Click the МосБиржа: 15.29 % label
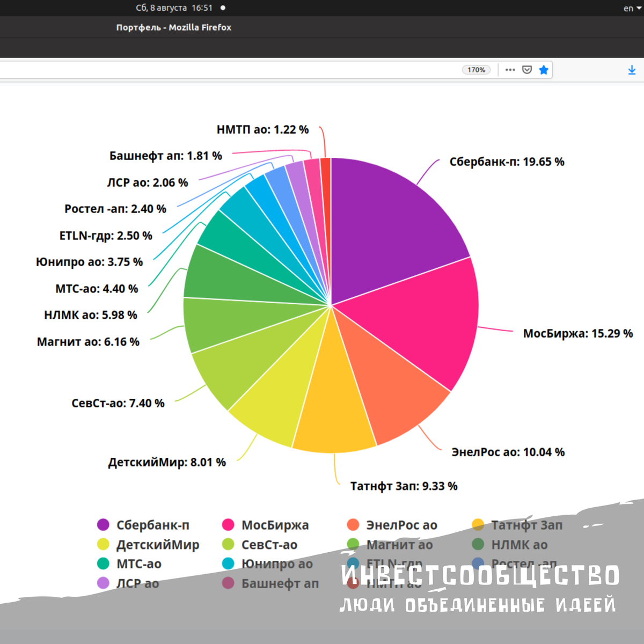The width and height of the screenshot is (644, 644). point(578,333)
